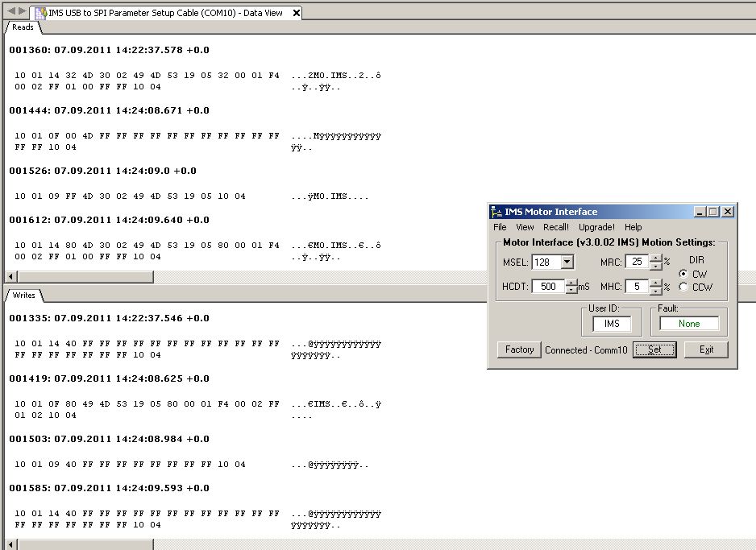Click the 'Connected - Comm10' status text
This screenshot has width=756, height=550.
coord(586,350)
